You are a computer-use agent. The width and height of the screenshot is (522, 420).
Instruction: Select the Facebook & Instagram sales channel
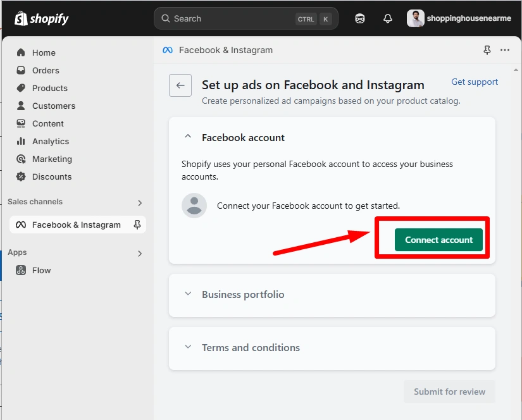click(76, 225)
